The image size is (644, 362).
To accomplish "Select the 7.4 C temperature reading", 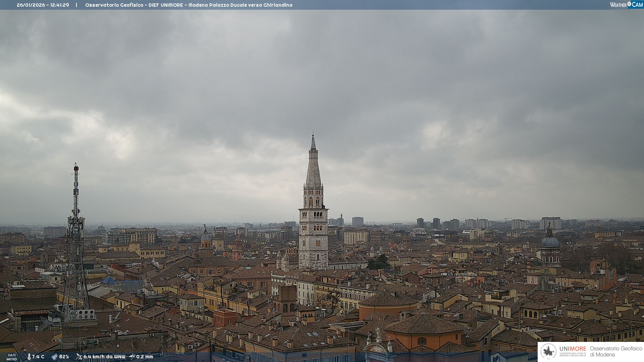I will point(38,357).
